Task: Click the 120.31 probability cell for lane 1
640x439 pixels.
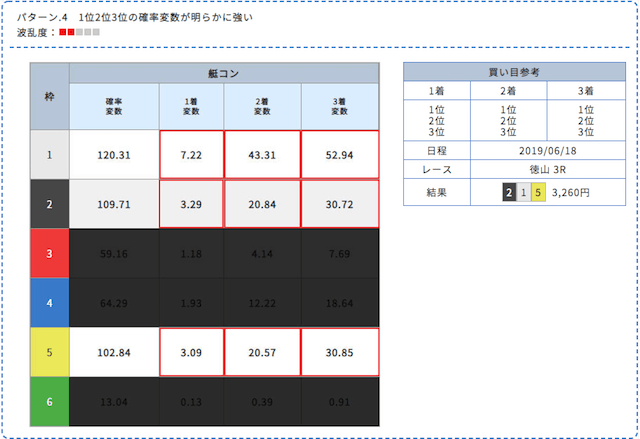Action: point(114,155)
